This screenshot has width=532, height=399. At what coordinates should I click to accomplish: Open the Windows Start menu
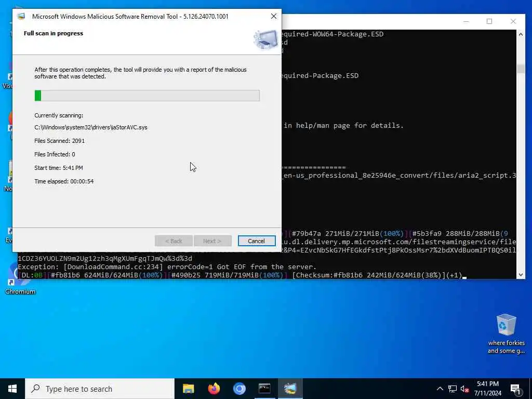point(12,389)
